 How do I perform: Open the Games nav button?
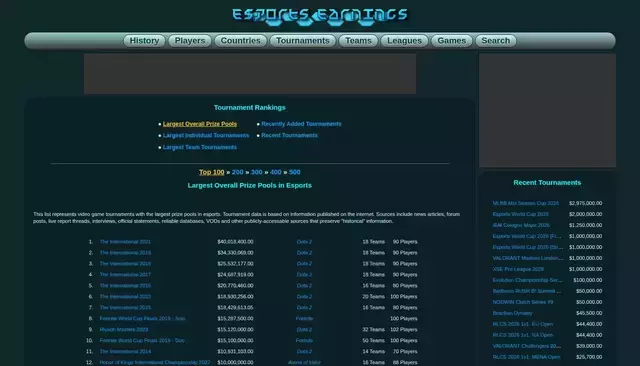point(451,41)
